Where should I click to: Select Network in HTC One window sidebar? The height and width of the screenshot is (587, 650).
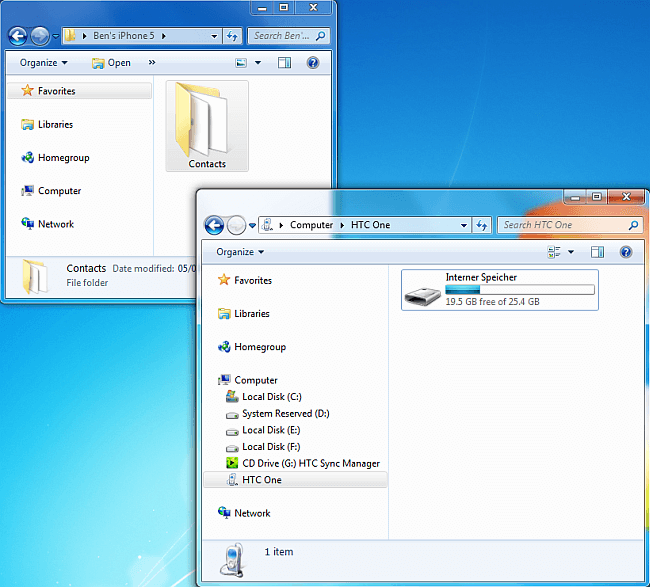[x=244, y=513]
